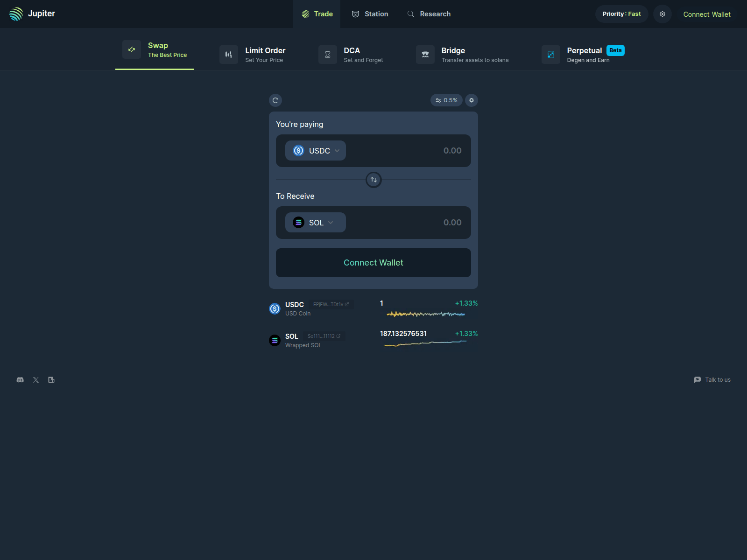Open the SOL receive token dropdown
This screenshot has height=560, width=747.
tap(316, 223)
